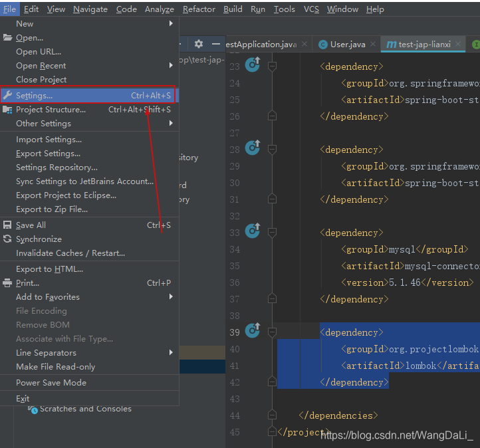The height and width of the screenshot is (448, 480).
Task: Toggle Power Save Mode
Action: coord(89,382)
